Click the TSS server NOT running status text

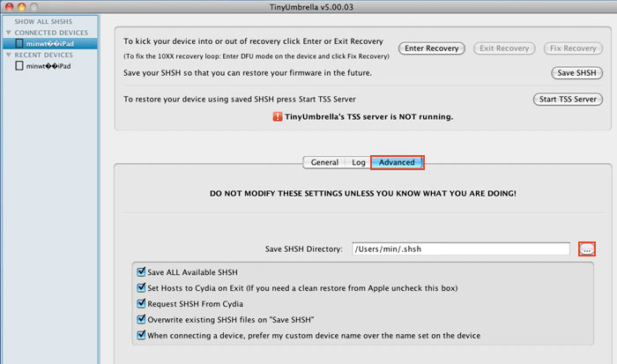tap(368, 116)
